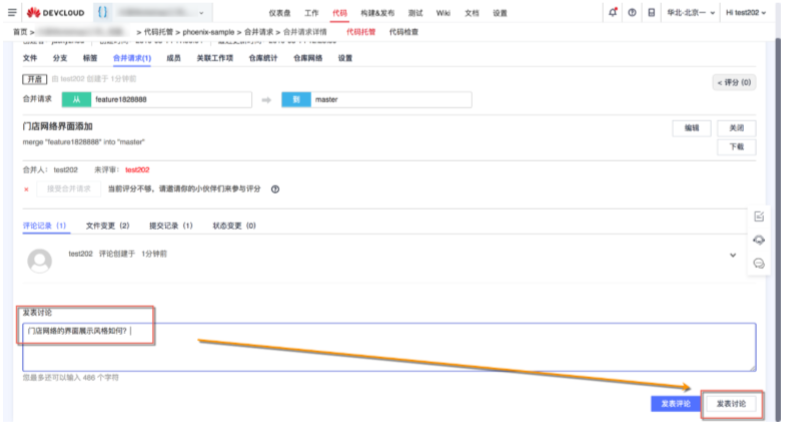Click the 首页 breadcrumb link
The height and width of the screenshot is (426, 785).
point(20,32)
